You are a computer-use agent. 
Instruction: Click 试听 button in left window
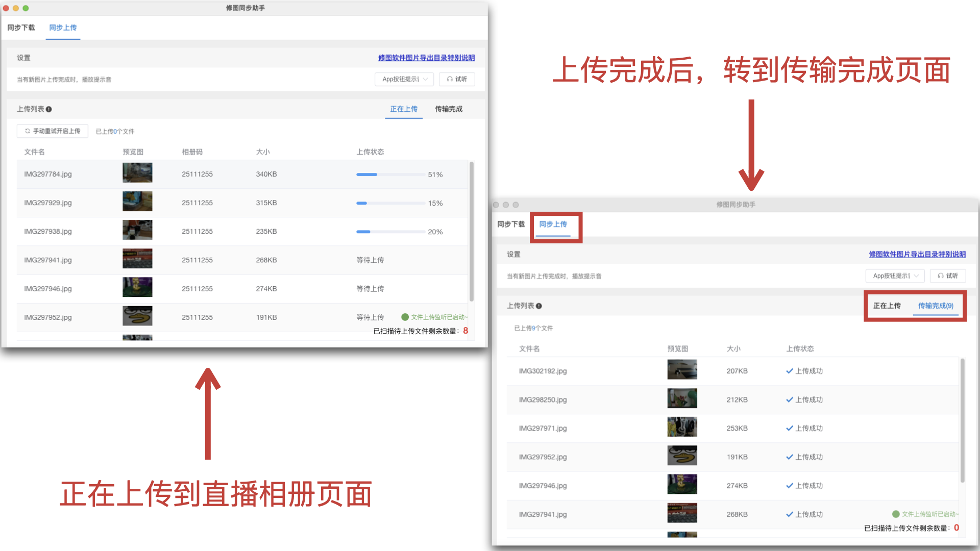pos(457,79)
